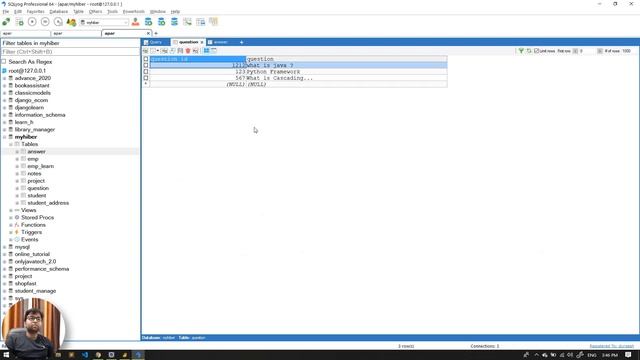Viewport: 640px width, 360px height.
Task: Open the Tools menu
Action: pos(112,11)
